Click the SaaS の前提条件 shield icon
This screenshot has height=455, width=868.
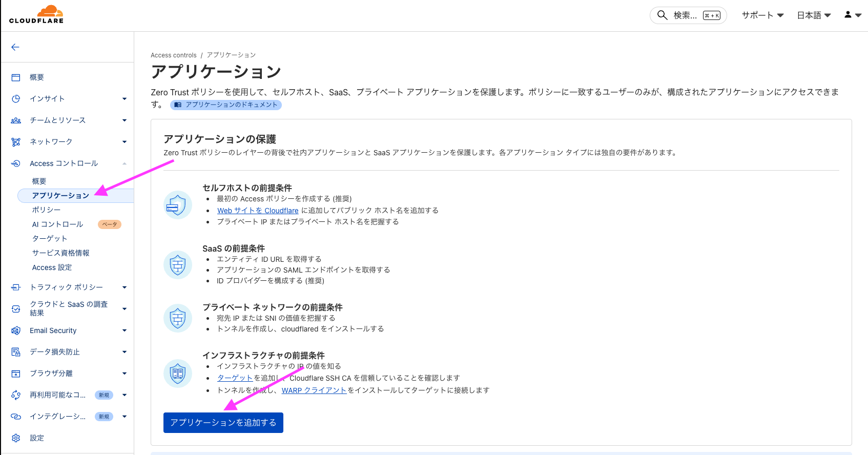[x=178, y=265]
